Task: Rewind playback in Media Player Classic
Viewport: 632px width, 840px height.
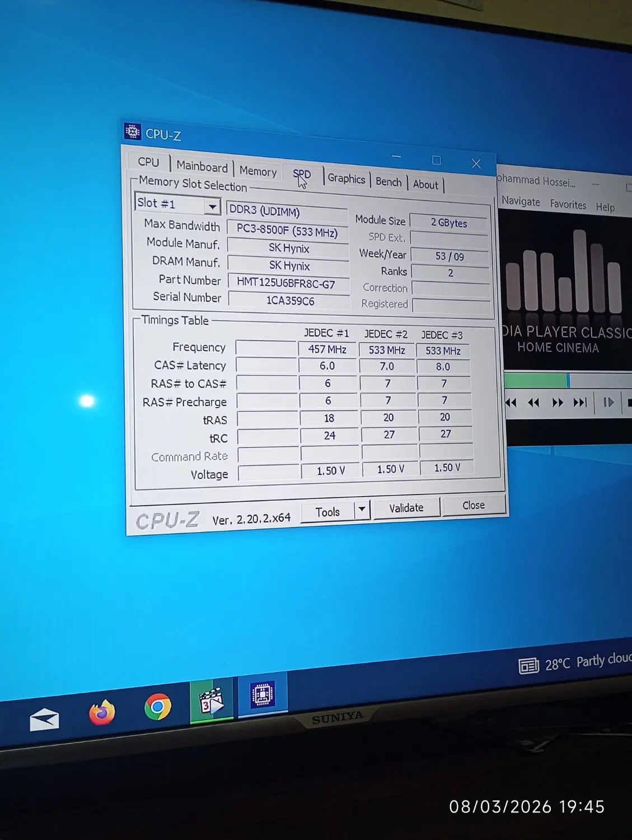Action: (533, 403)
